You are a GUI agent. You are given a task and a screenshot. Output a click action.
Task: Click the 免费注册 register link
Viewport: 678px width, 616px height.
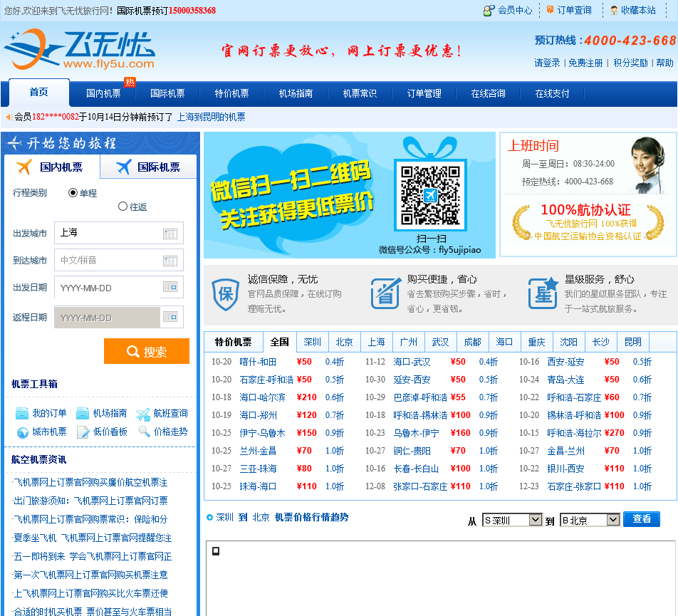585,63
